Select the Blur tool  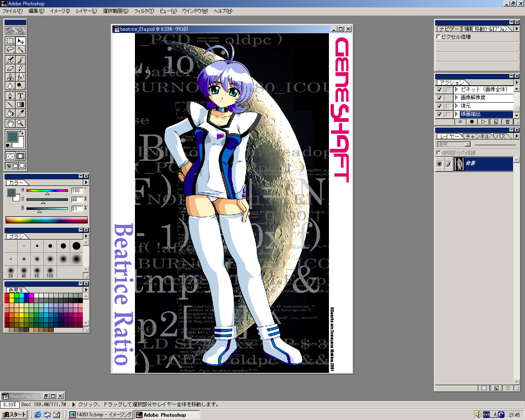coord(10,86)
